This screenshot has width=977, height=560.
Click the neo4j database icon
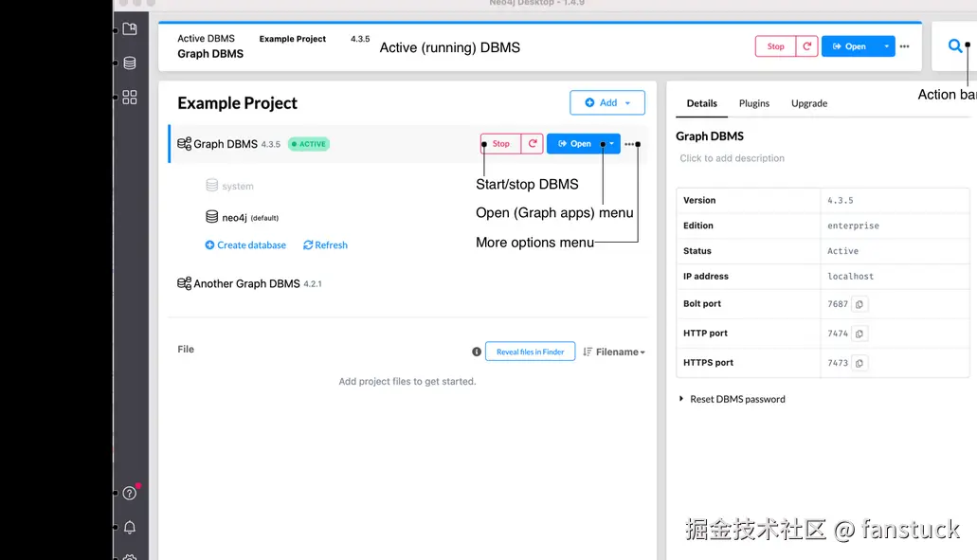[x=212, y=217]
